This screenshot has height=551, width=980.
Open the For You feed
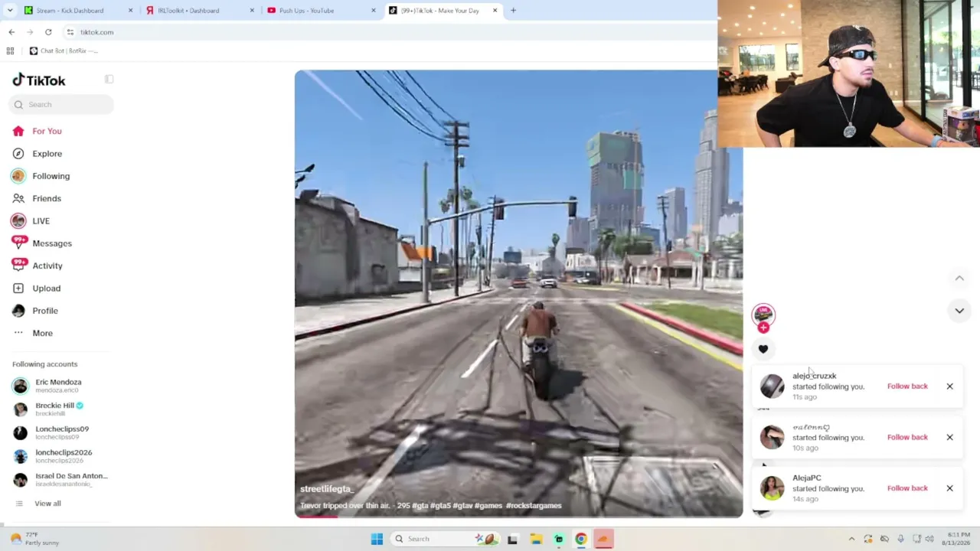click(x=47, y=131)
